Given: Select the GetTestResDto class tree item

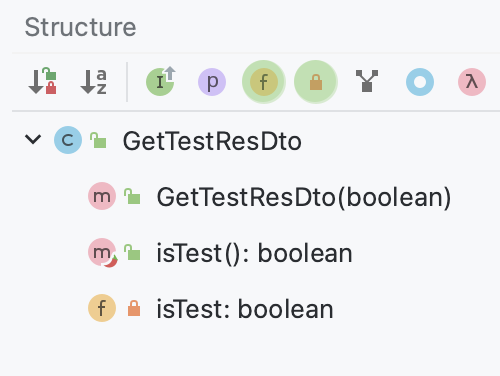Looking at the screenshot, I should [212, 141].
